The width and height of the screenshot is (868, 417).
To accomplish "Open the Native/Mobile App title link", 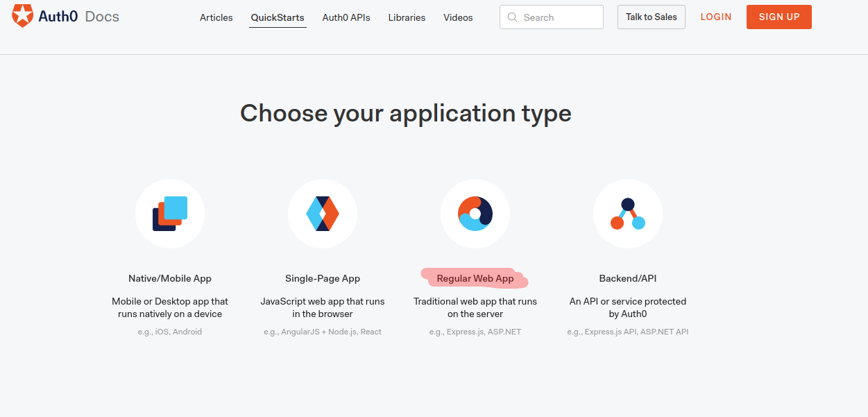I will (170, 278).
